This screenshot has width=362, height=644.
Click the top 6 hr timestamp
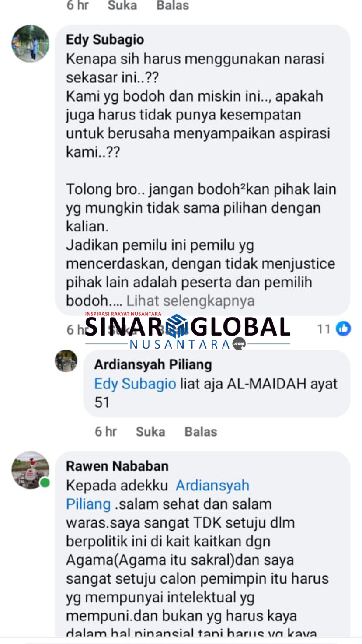[77, 6]
